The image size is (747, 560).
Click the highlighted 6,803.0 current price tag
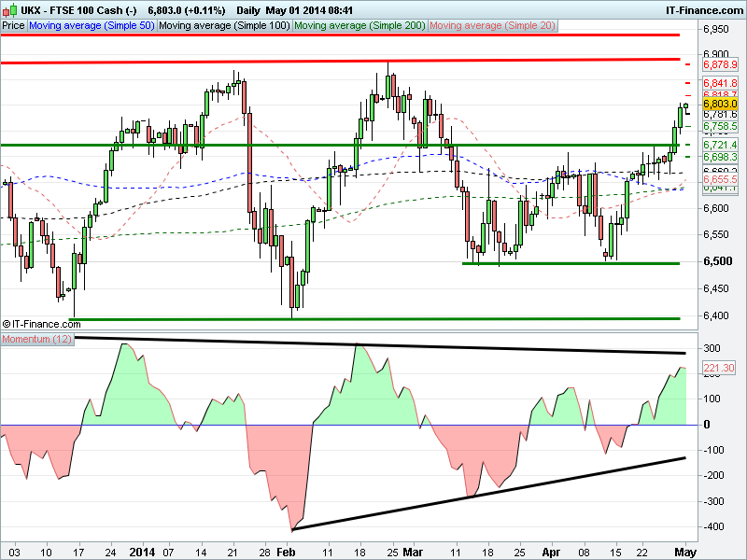720,104
